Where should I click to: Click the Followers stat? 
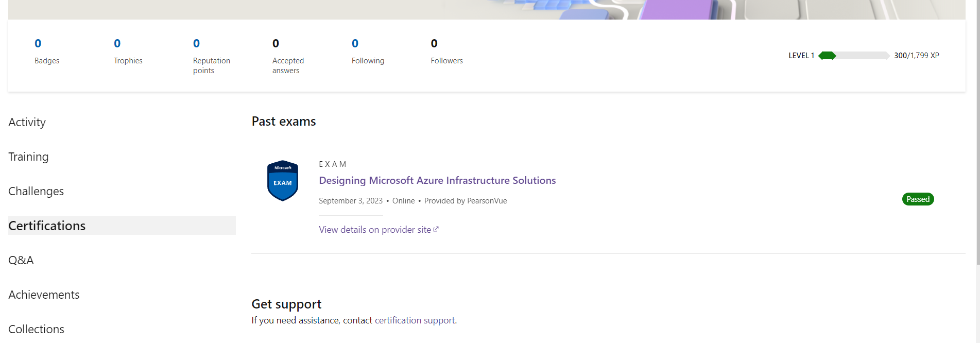click(446, 51)
